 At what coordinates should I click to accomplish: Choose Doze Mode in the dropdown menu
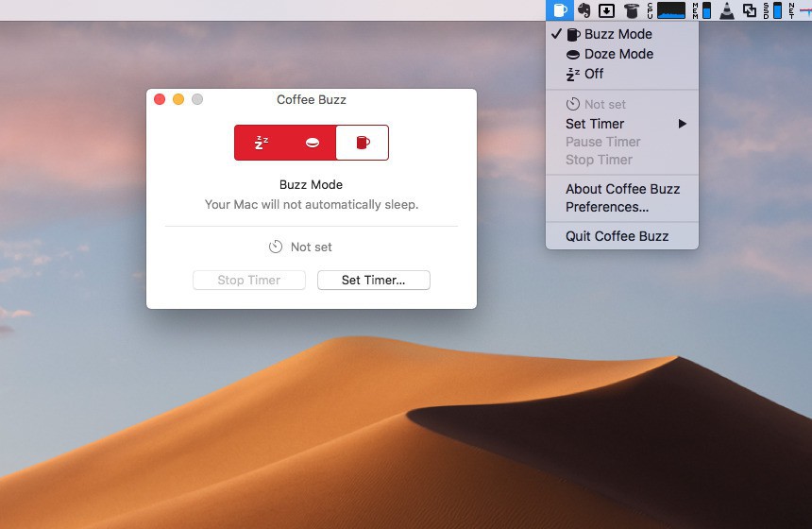[x=622, y=54]
